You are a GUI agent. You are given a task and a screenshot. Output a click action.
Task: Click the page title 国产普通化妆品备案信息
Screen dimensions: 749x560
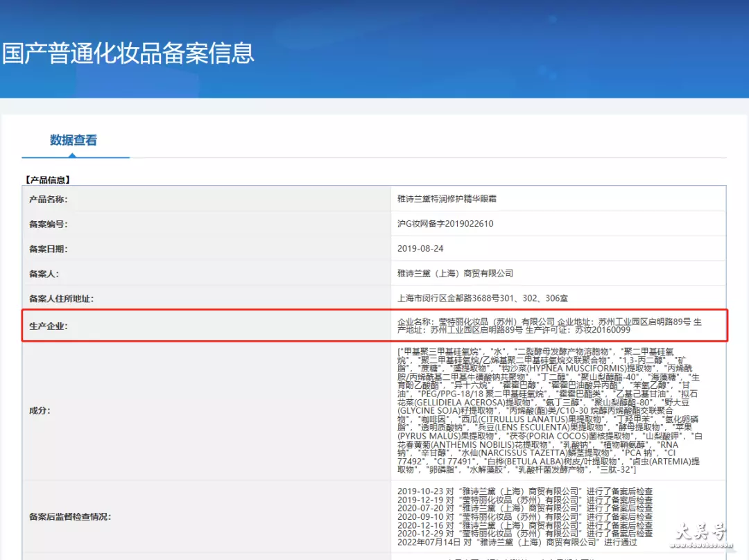[x=128, y=53]
